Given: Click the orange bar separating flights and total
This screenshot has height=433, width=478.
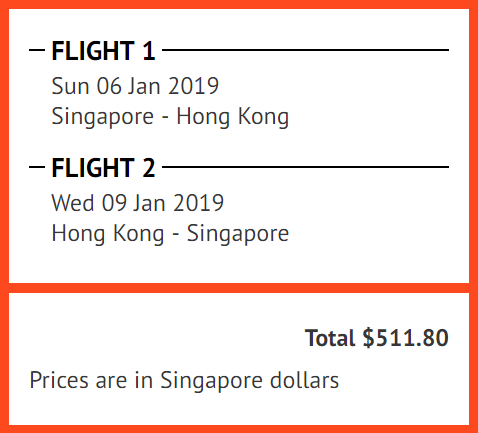Looking at the screenshot, I should pyautogui.click(x=239, y=288).
